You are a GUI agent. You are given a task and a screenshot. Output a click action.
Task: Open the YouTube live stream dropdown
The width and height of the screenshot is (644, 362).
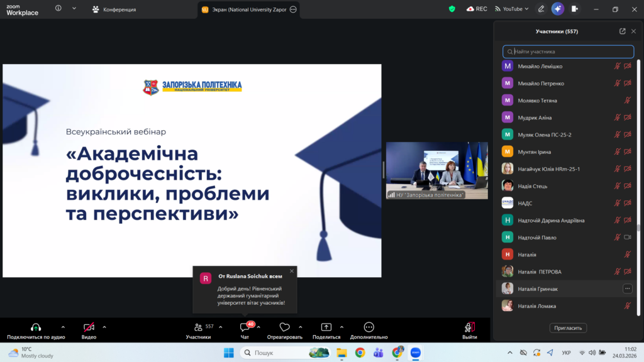click(509, 9)
